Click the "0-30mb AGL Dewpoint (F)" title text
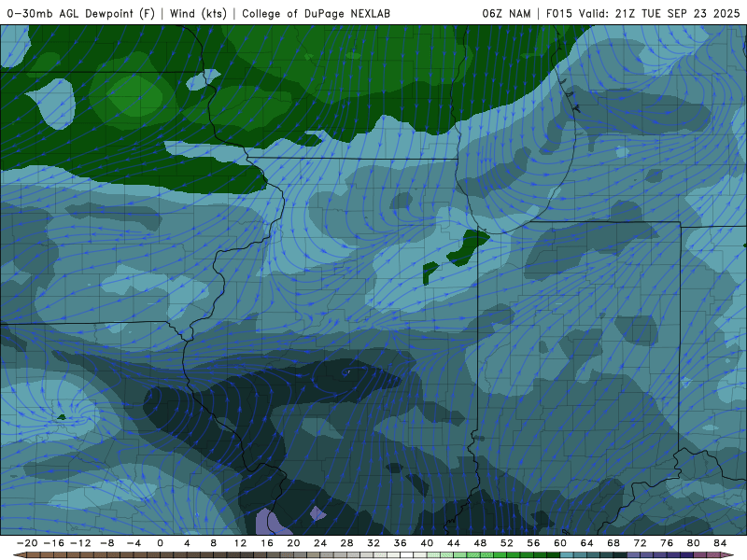 coord(81,13)
